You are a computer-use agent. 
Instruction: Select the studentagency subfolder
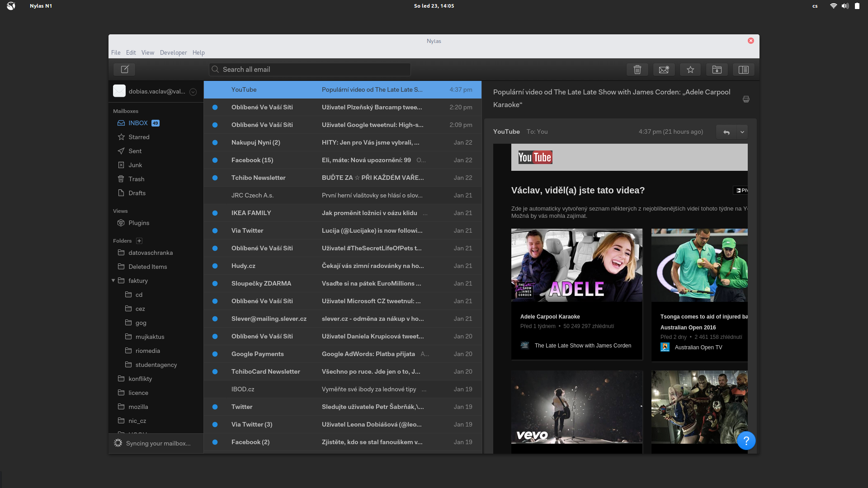tap(156, 365)
